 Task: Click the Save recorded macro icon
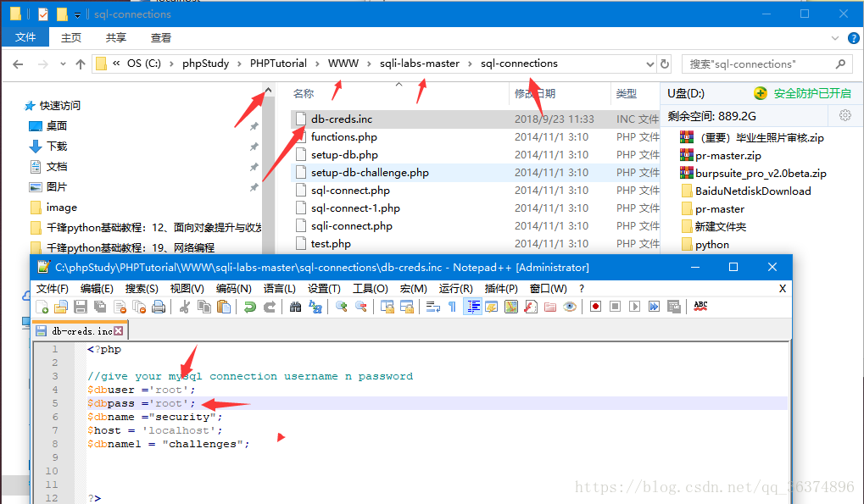[673, 307]
